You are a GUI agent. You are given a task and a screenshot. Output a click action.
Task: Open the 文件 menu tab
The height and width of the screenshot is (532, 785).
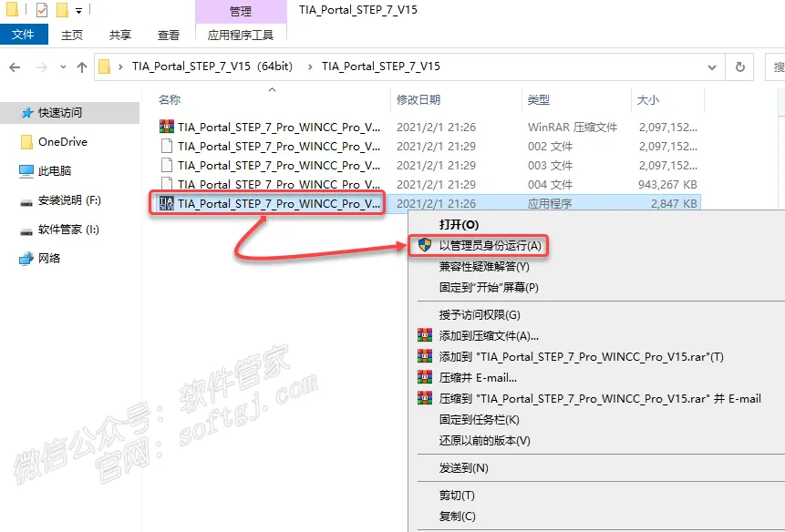pyautogui.click(x=24, y=35)
